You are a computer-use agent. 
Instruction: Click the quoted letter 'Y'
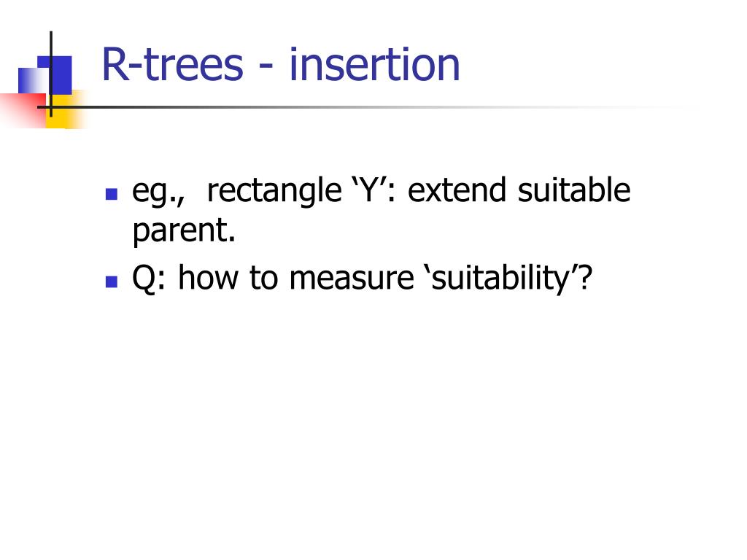pyautogui.click(x=368, y=190)
